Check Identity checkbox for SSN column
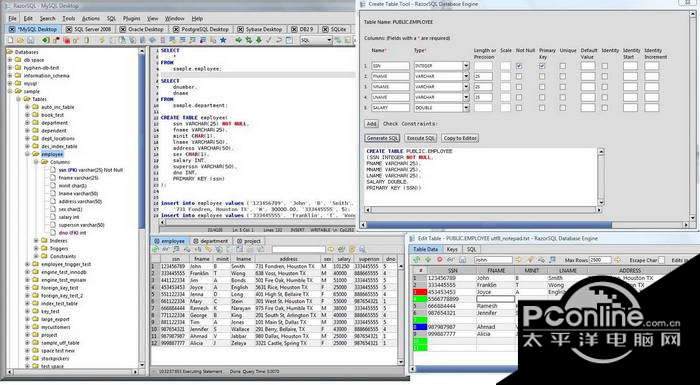 [604, 66]
